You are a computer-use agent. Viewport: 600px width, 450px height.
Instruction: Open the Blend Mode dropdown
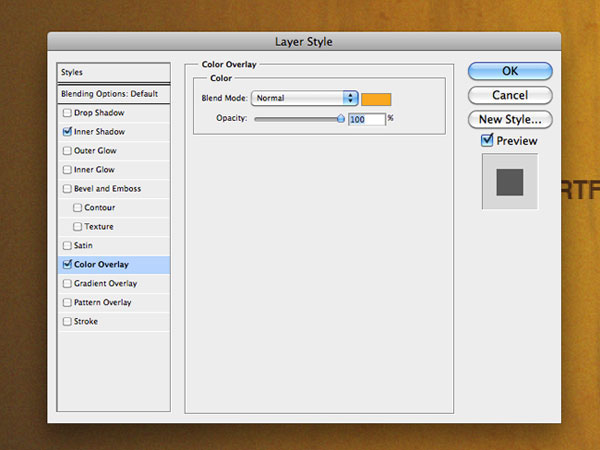coord(304,98)
